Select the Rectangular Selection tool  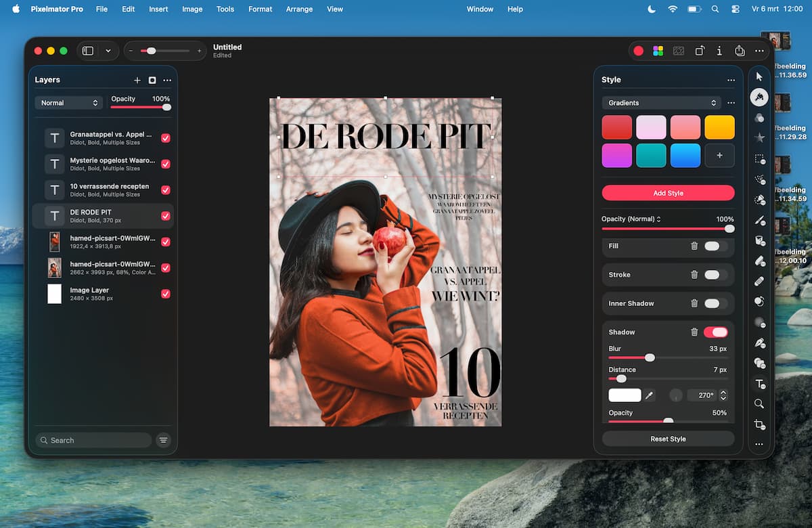759,159
